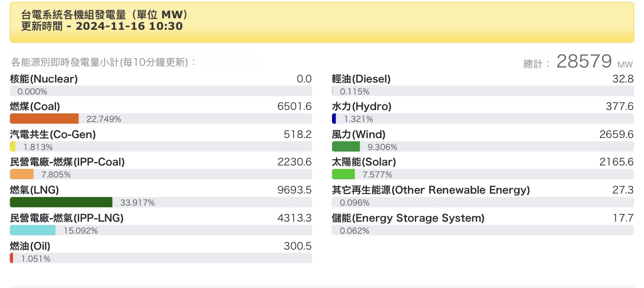The image size is (644, 288).
Task: Select the 核能(Nuclear) label
Action: point(44,79)
